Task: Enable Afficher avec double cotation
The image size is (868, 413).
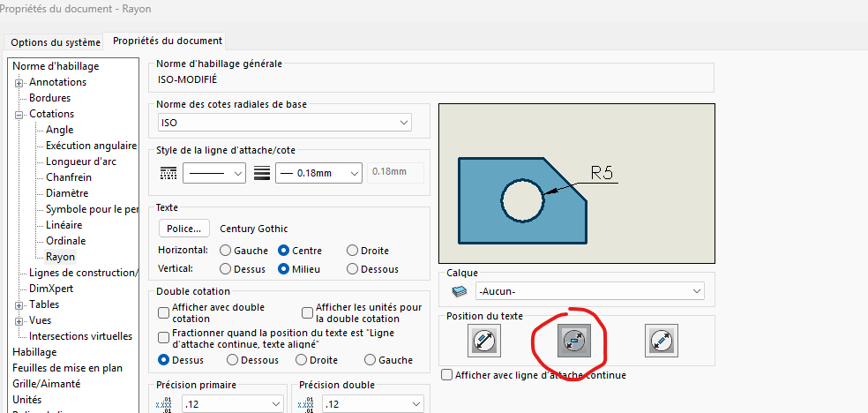Action: click(163, 312)
